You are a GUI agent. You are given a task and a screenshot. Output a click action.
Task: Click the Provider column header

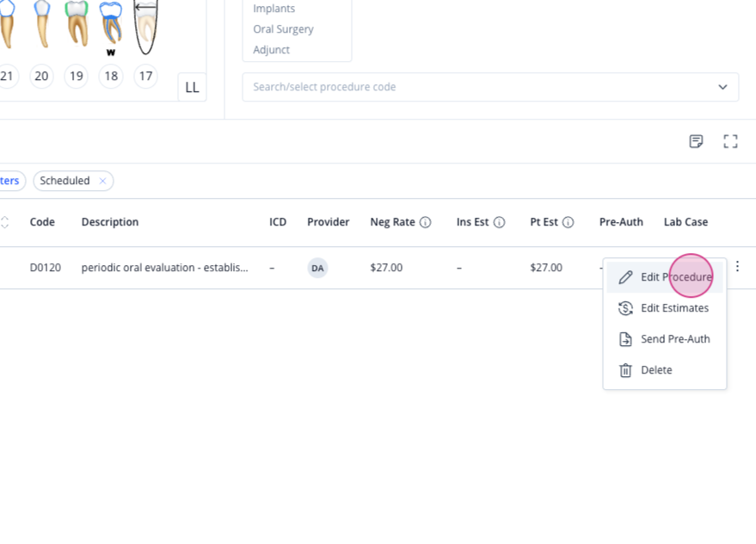click(x=329, y=222)
